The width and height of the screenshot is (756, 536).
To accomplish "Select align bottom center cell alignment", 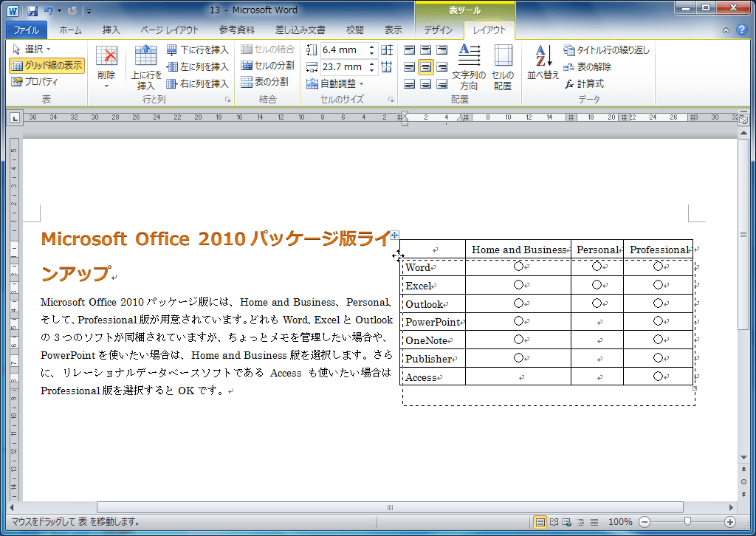I will [426, 84].
